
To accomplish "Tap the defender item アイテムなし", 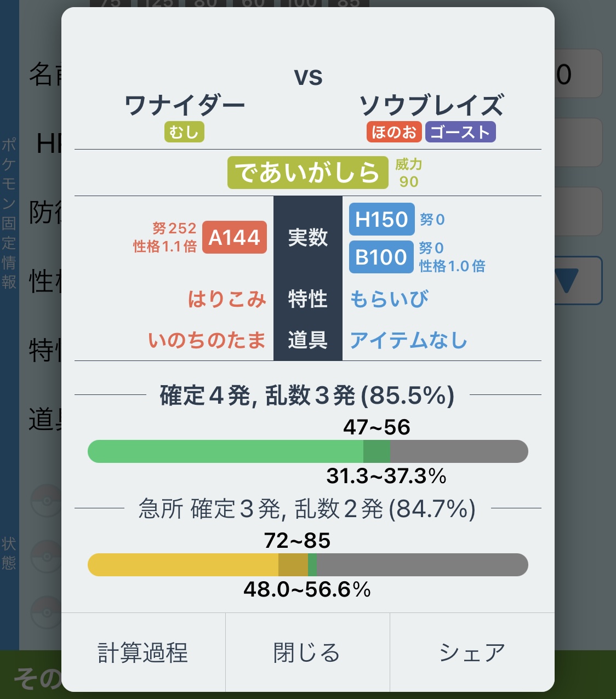I will coord(408,340).
